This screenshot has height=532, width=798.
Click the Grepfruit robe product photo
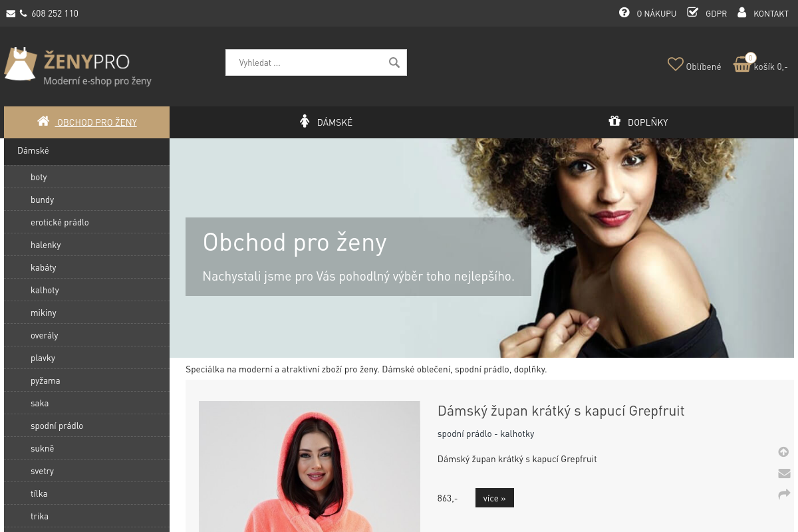point(309,466)
